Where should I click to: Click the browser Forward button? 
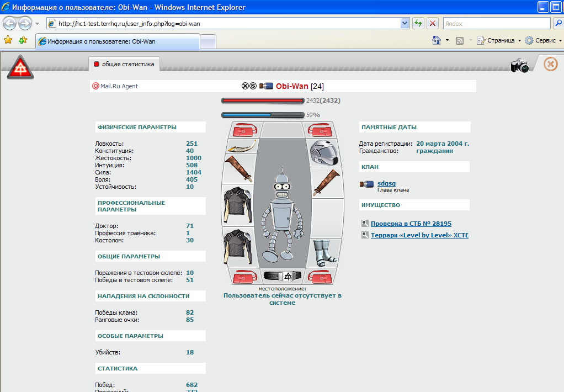click(x=25, y=24)
